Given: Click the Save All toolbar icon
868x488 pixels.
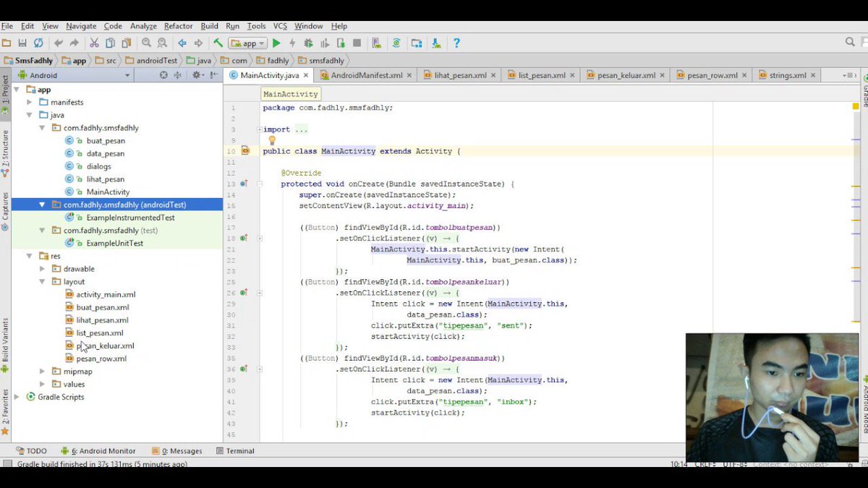Looking at the screenshot, I should click(22, 43).
